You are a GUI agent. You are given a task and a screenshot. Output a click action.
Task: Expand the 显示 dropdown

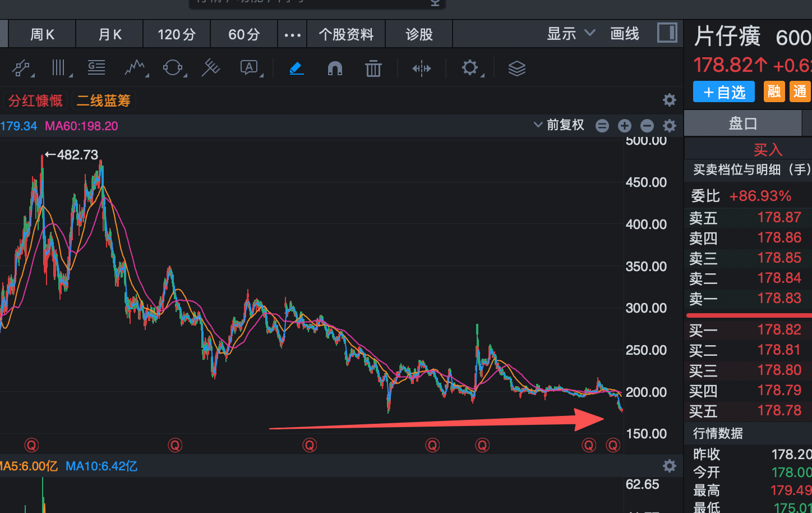570,34
